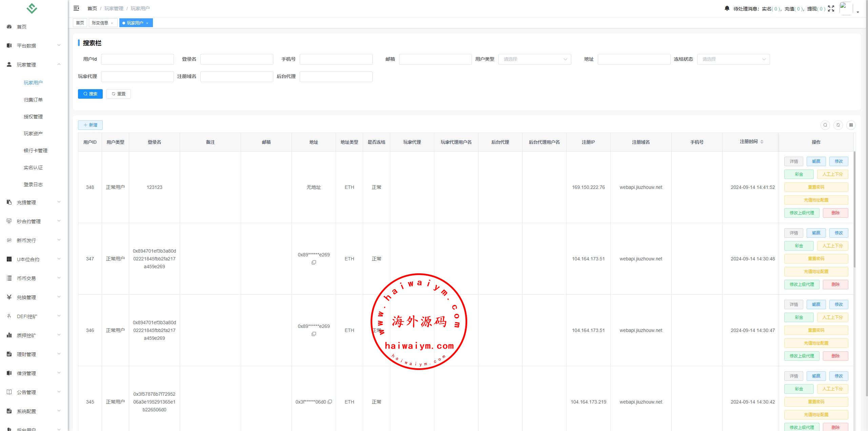Click the 登录名 search input
Viewport: 868px width, 431px height.
point(236,59)
